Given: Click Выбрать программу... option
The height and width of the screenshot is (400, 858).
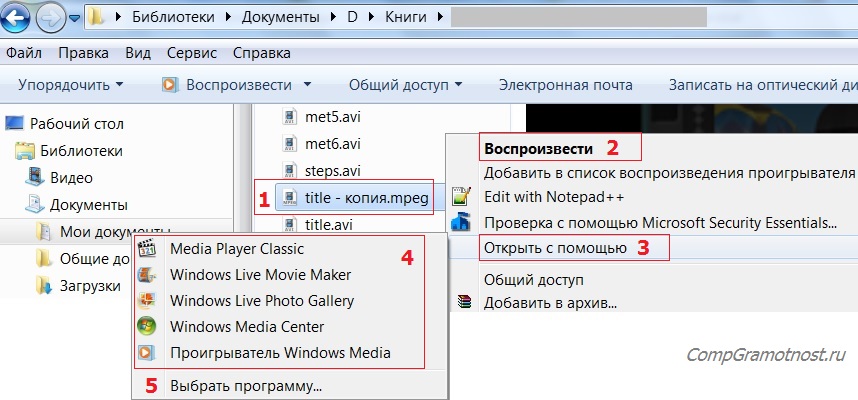Looking at the screenshot, I should pyautogui.click(x=246, y=385).
